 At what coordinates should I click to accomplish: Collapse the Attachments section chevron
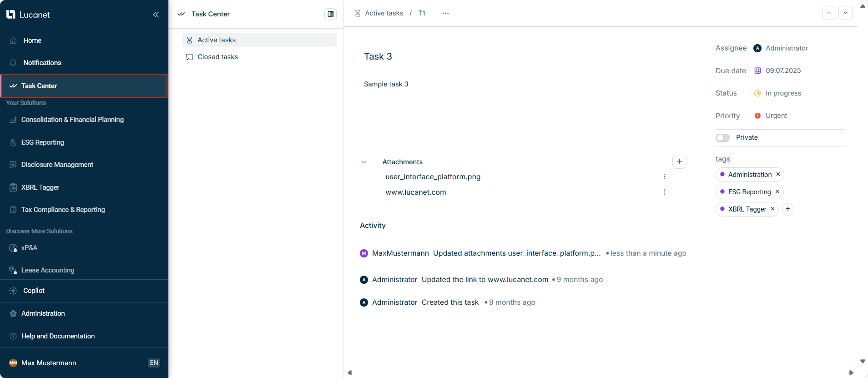(x=363, y=162)
